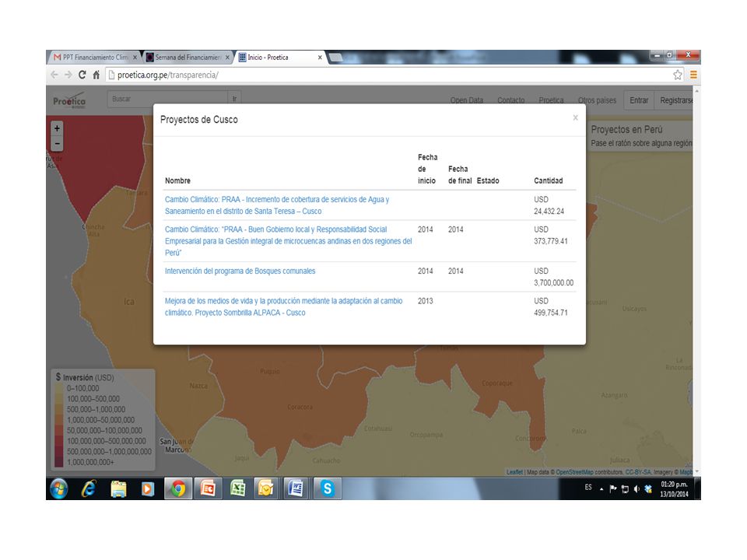The height and width of the screenshot is (560, 747).
Task: Open the OpenStreetMap attribution link
Action: coord(574,472)
